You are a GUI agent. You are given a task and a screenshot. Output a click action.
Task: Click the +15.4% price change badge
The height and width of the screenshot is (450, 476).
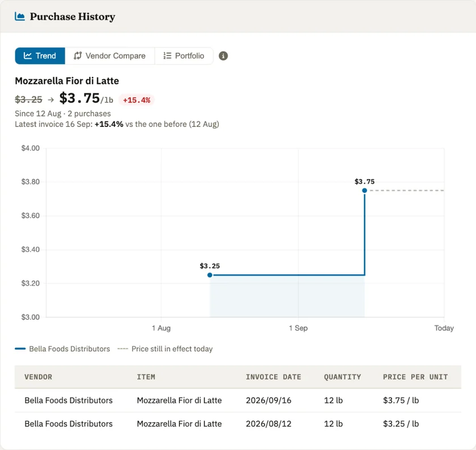point(137,100)
